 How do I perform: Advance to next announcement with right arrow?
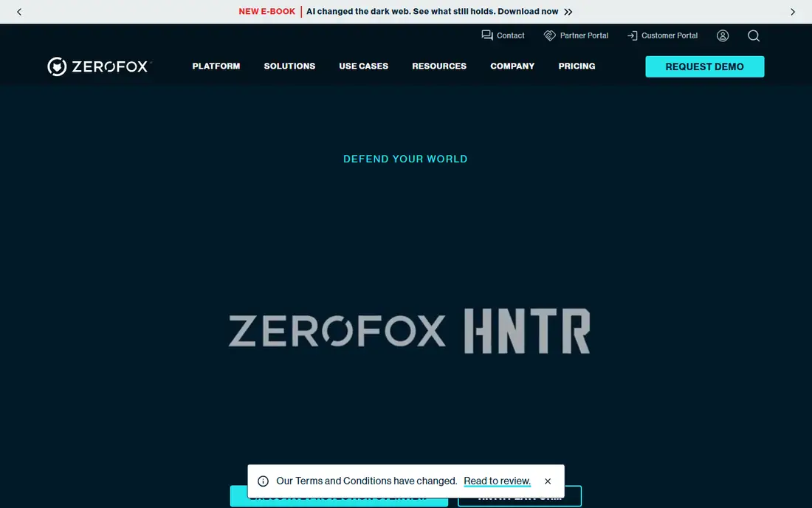coord(792,12)
